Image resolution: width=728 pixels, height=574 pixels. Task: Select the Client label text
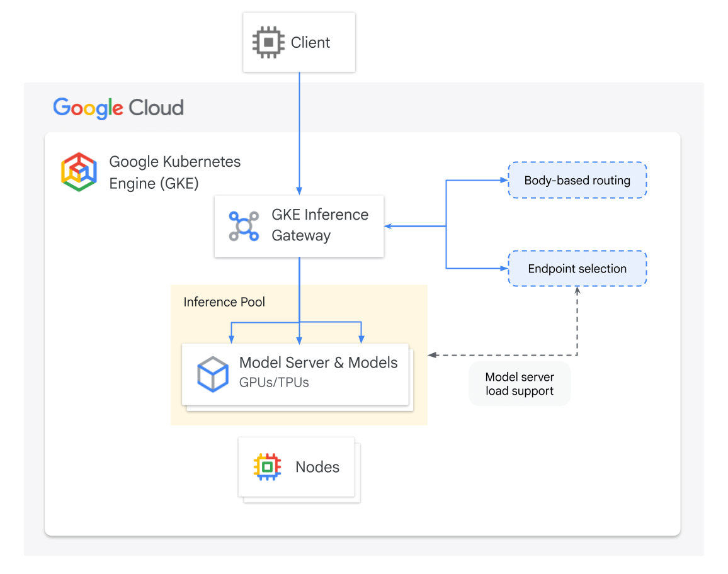(x=310, y=43)
